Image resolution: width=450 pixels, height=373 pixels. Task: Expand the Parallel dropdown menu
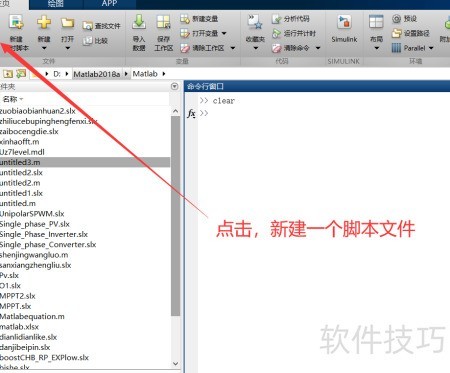point(431,48)
